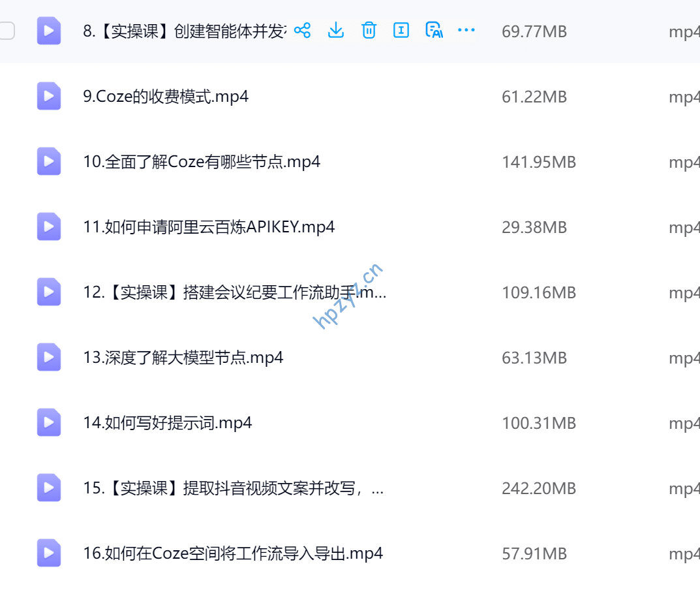The height and width of the screenshot is (592, 700).
Task: Open 14.如何写好提示词.mp4
Action: point(168,423)
